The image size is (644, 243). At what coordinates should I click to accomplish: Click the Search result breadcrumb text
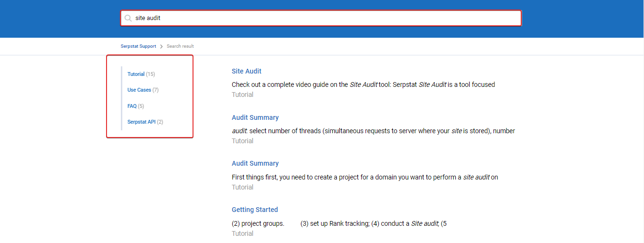(180, 46)
